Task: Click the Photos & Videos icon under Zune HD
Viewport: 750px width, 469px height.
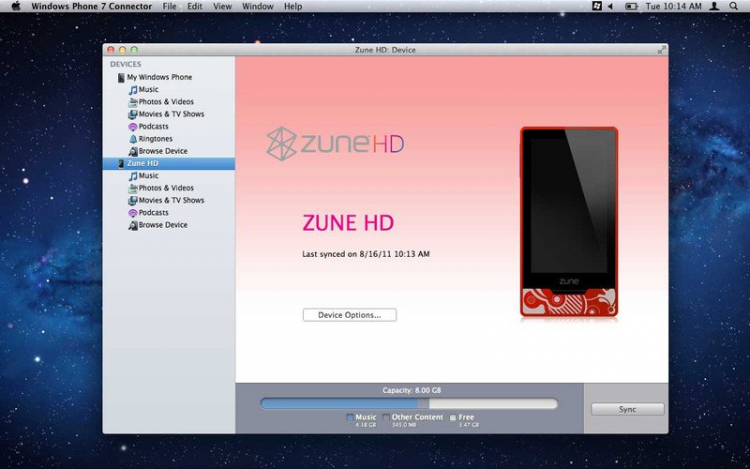Action: click(x=133, y=188)
